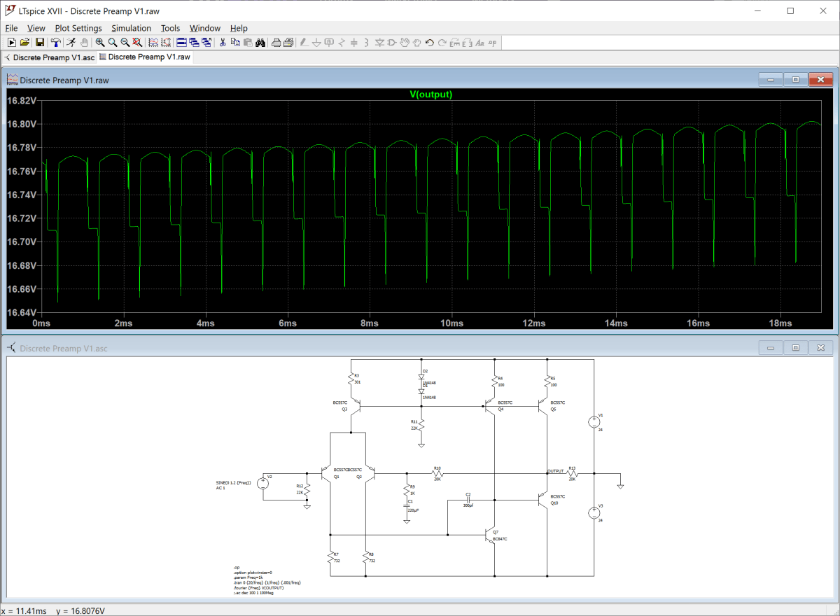Click the V(output) trace label
840x616 pixels.
(x=430, y=94)
